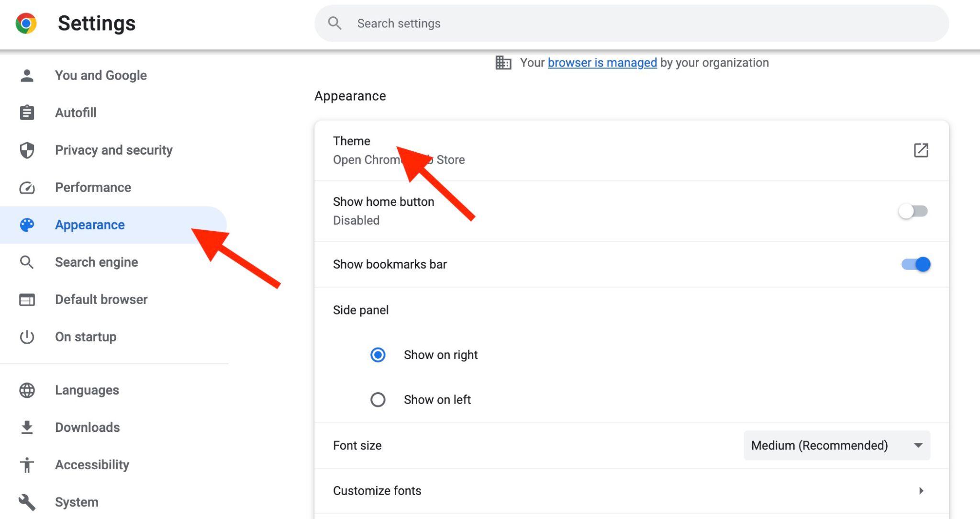Click the Side panel label

[361, 310]
